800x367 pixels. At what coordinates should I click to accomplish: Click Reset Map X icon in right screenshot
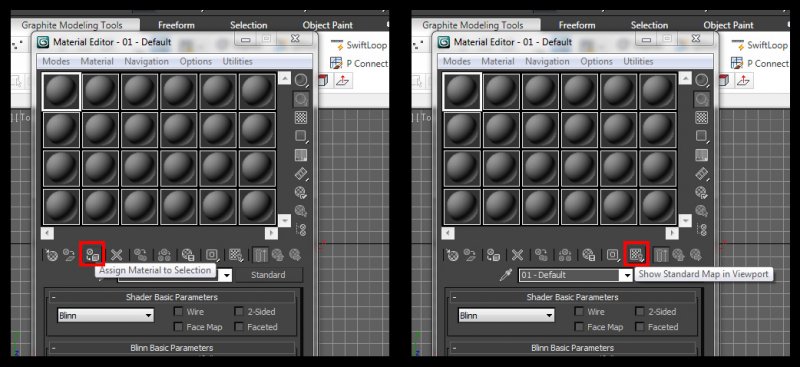coord(517,255)
